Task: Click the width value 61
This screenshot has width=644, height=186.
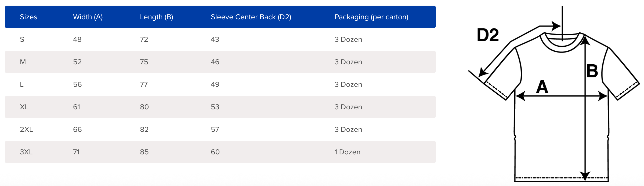Action: point(77,107)
